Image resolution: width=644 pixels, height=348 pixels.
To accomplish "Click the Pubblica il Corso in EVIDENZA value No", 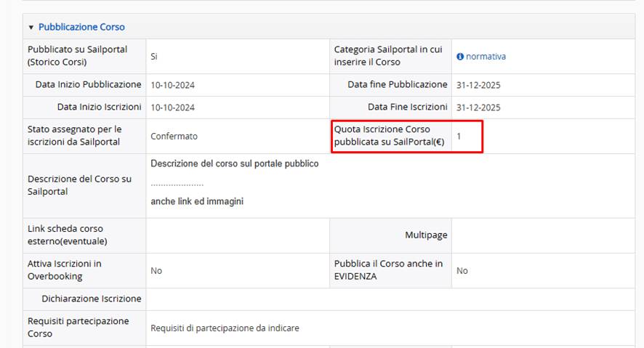I will click(x=462, y=271).
